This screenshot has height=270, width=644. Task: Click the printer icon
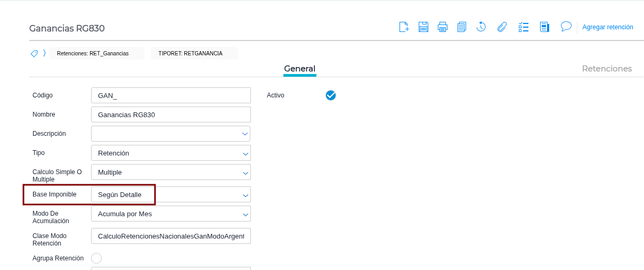tap(443, 27)
